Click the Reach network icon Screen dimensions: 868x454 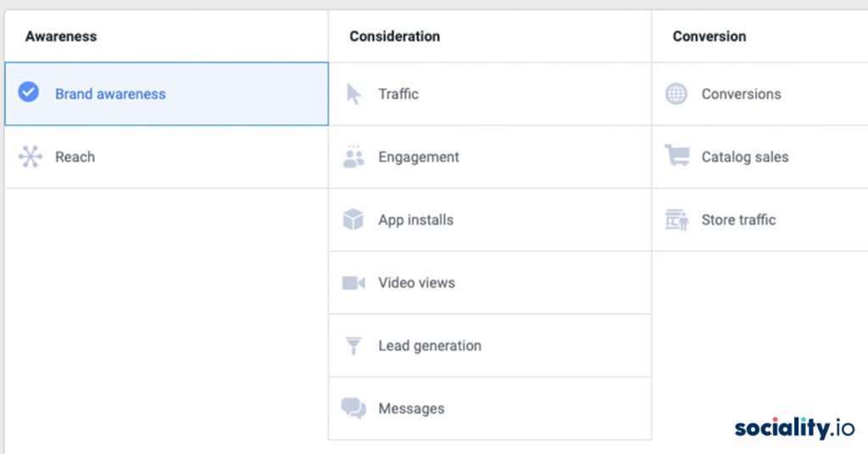coord(30,157)
